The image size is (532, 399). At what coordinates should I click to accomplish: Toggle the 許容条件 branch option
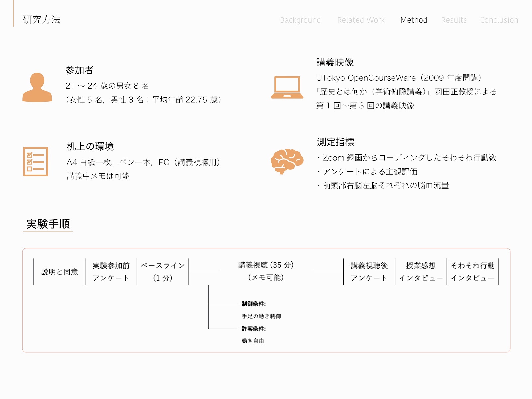[x=253, y=329]
